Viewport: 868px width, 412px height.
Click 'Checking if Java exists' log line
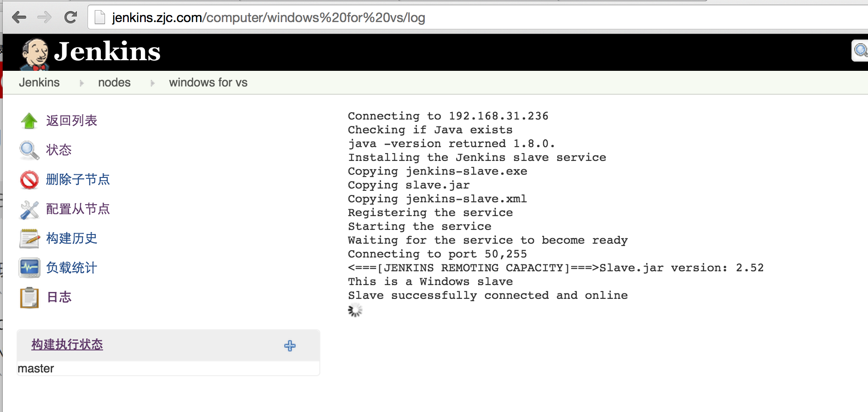point(430,130)
